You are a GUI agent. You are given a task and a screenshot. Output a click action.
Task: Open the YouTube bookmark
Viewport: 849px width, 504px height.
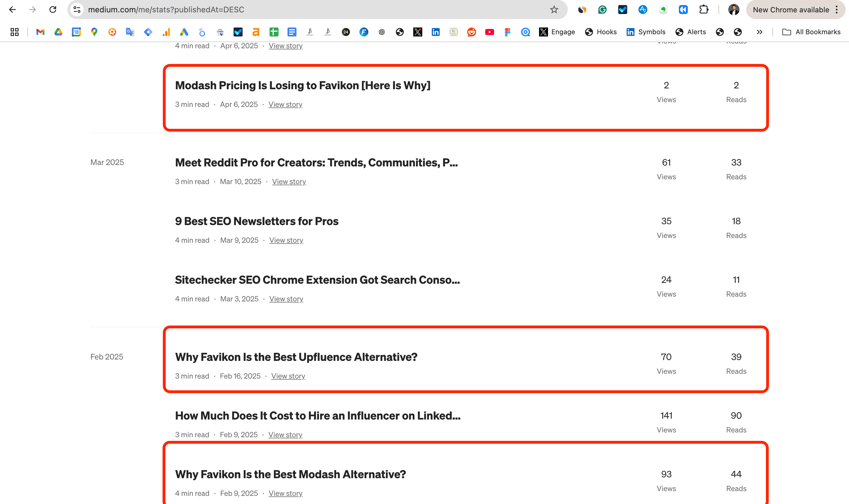coord(490,32)
